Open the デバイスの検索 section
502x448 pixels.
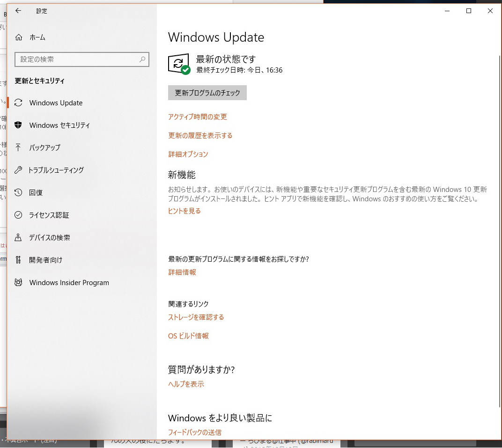pos(82,237)
